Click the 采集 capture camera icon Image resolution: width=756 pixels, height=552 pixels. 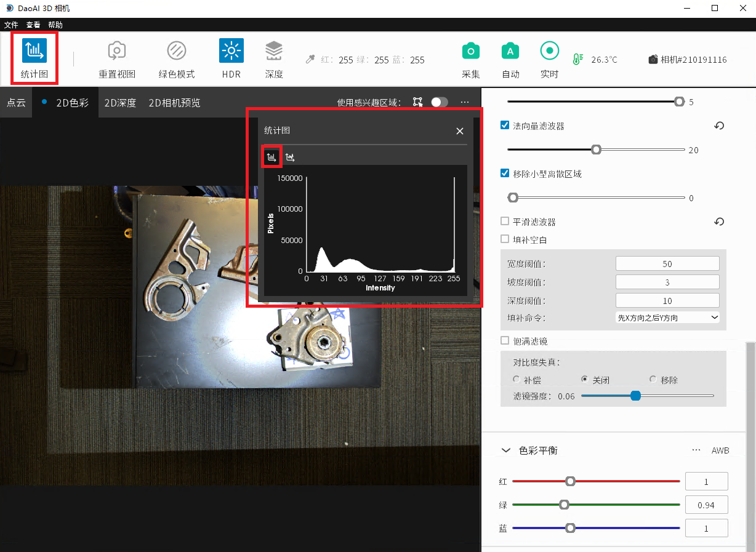tap(471, 51)
